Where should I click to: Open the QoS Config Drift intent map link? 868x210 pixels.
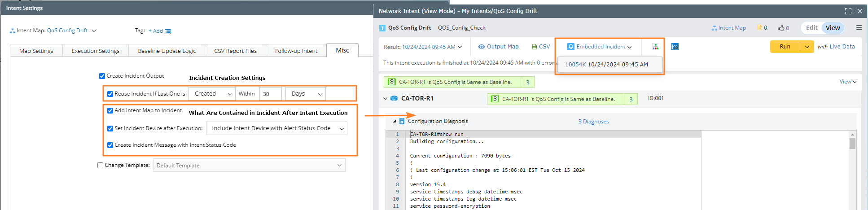(67, 31)
